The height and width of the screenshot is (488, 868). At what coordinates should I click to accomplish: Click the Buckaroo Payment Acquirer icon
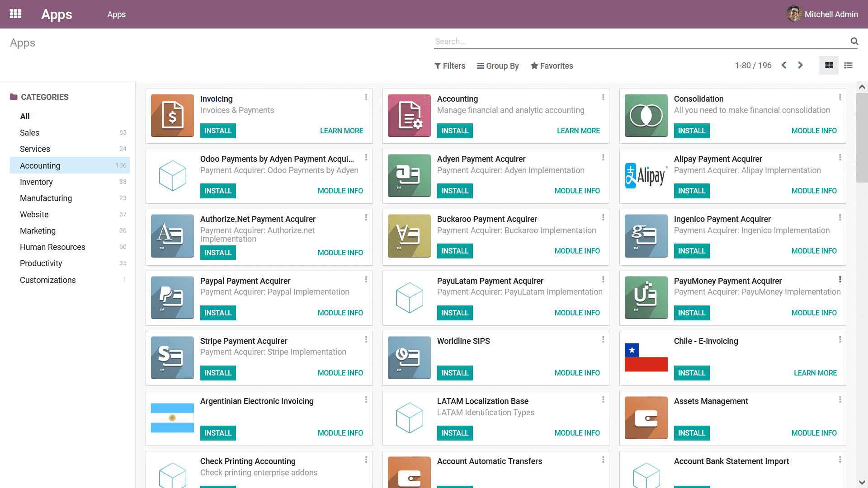pos(409,236)
